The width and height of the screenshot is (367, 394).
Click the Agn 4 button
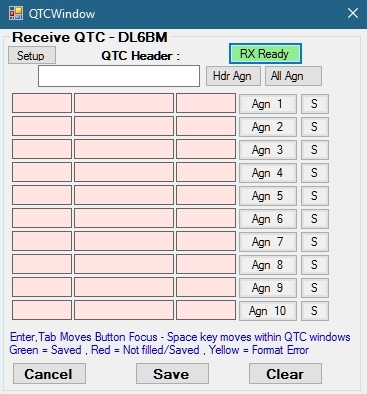(268, 173)
